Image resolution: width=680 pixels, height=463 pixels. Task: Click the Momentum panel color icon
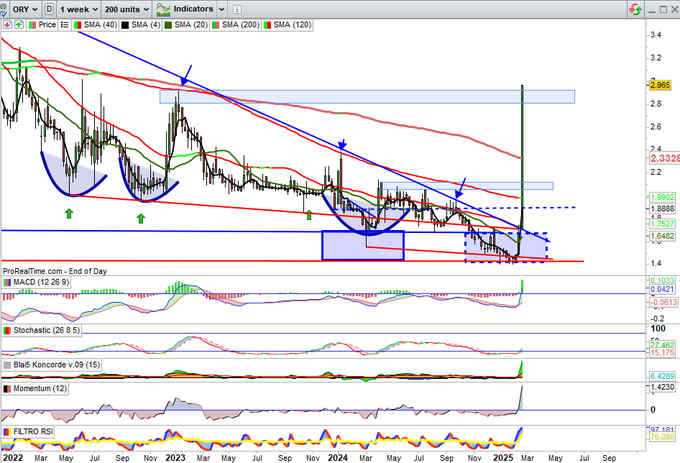point(7,389)
